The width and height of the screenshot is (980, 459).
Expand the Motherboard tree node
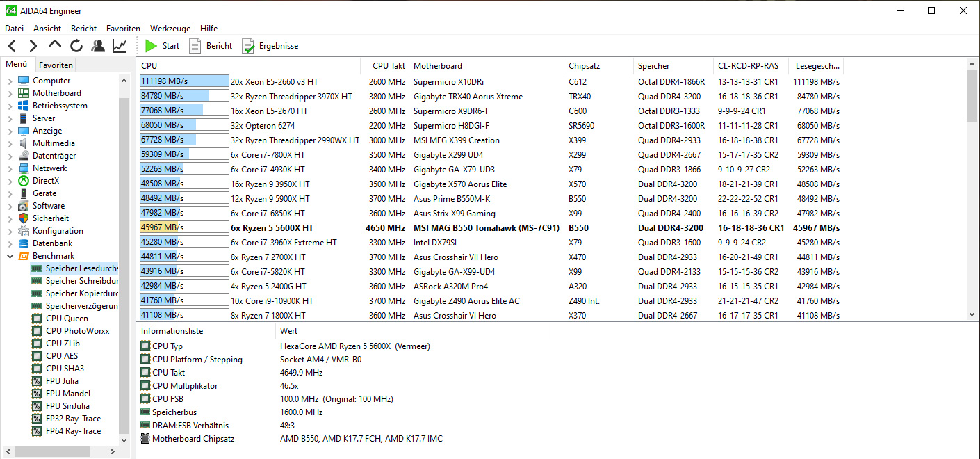click(10, 93)
